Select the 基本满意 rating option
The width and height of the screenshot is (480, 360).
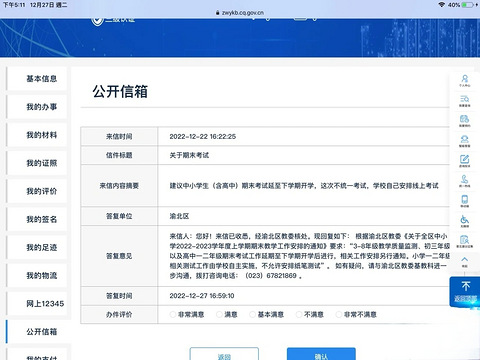(x=267, y=314)
